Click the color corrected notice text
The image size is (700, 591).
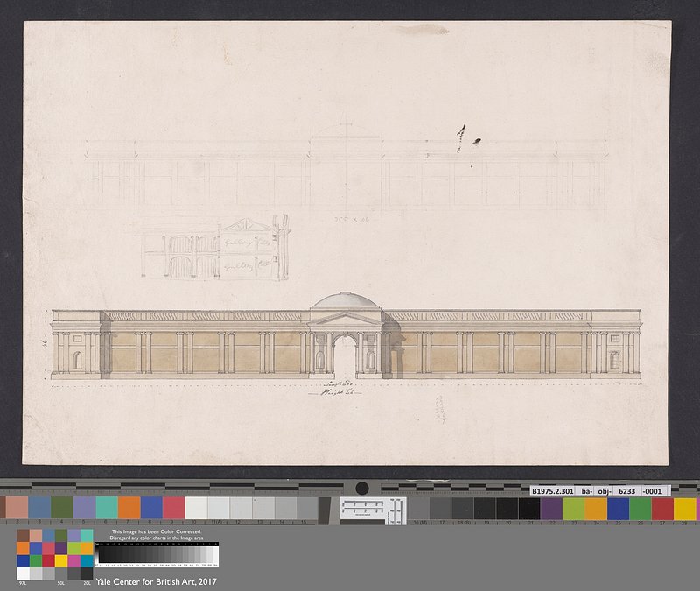tap(157, 535)
